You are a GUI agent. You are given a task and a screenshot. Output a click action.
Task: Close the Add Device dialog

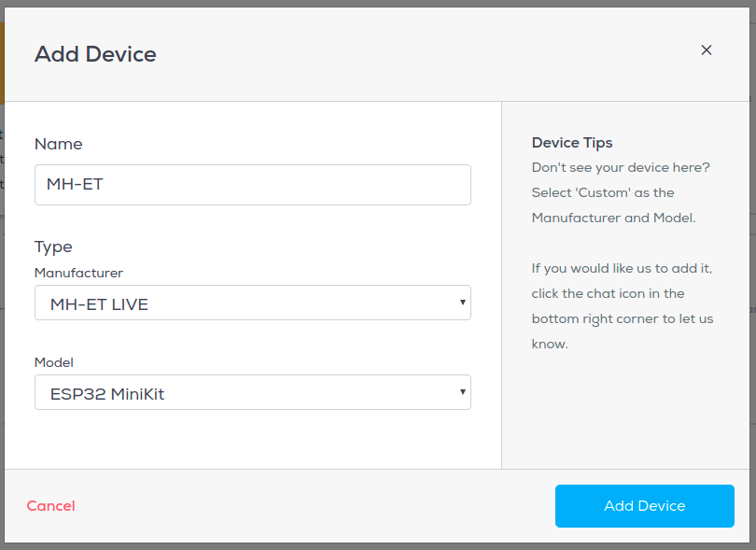point(707,50)
